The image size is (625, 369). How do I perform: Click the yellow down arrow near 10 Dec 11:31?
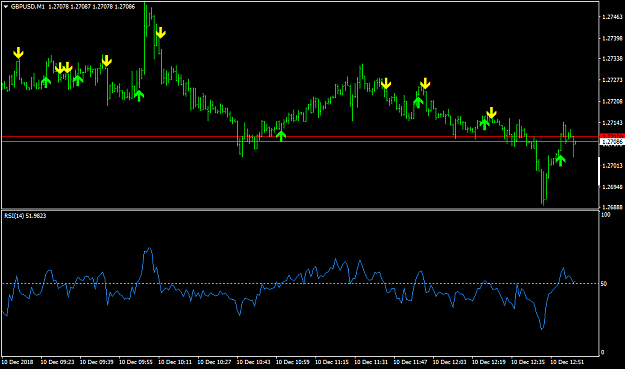tap(386, 83)
